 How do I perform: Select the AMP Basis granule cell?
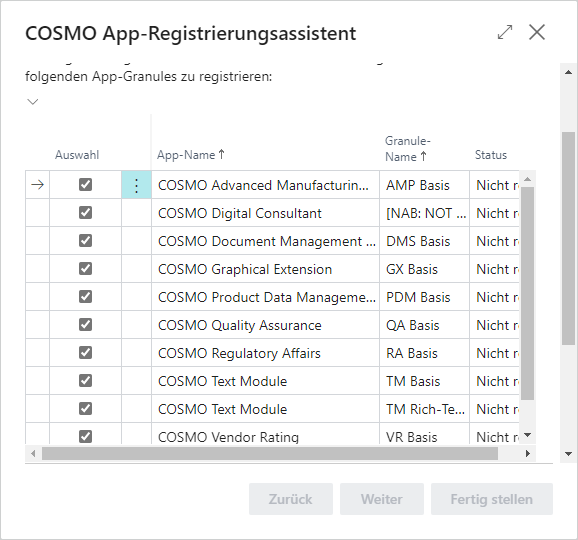coord(425,185)
